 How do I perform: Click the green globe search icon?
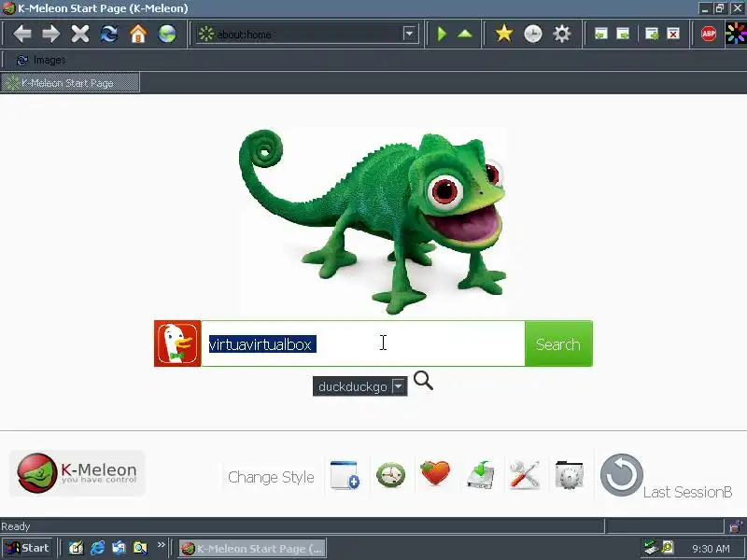coord(167,34)
